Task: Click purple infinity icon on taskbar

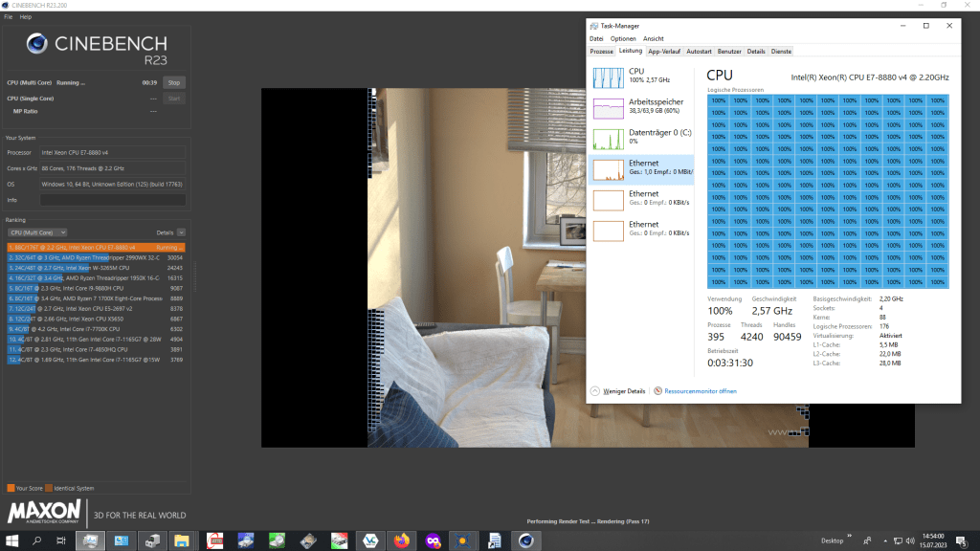Action: 433,540
